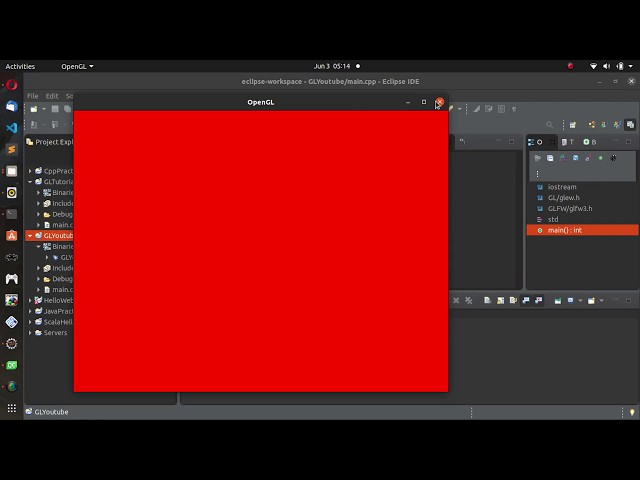
Task: Open Visual Studio Code from the dock
Action: tap(11, 128)
